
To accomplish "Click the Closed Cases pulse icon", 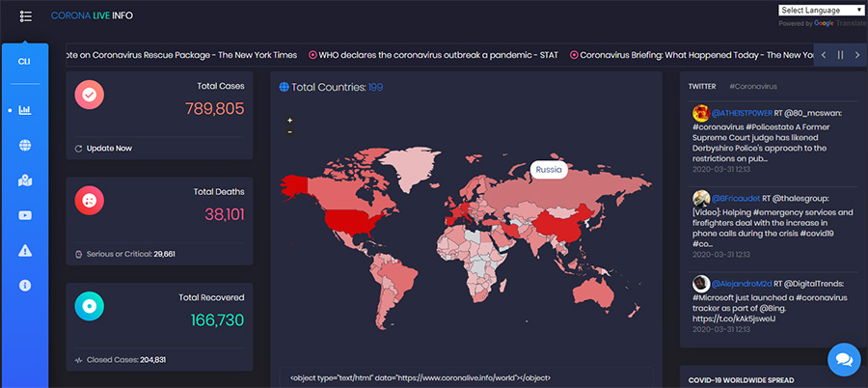I will [x=79, y=360].
